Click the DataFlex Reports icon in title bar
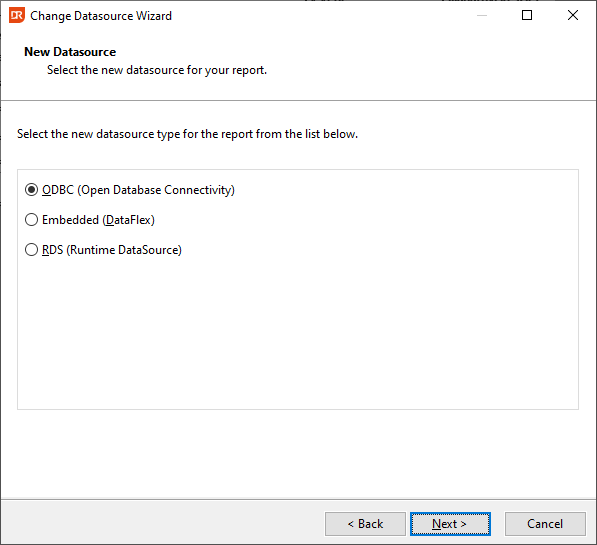The height and width of the screenshot is (545, 597). [17, 16]
